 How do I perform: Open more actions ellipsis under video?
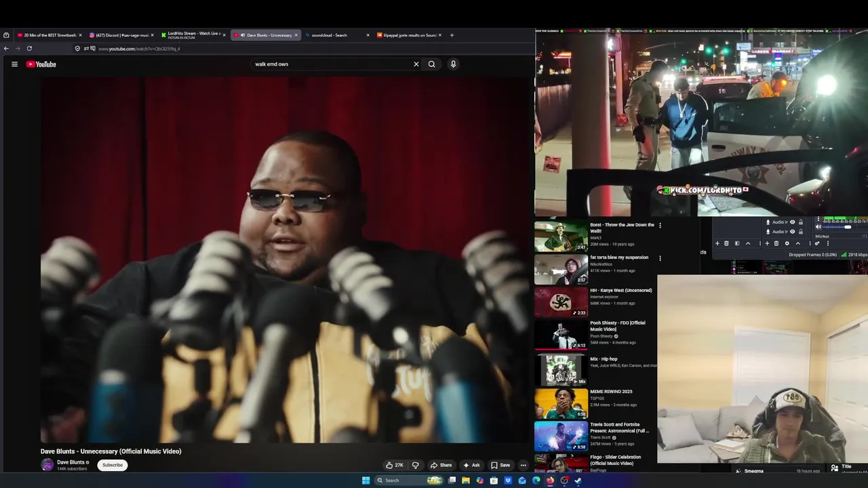pos(523,465)
